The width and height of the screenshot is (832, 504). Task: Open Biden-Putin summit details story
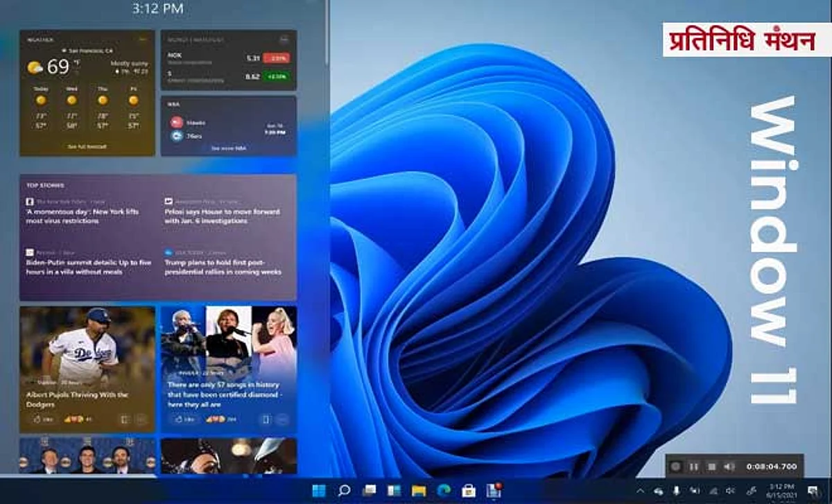click(88, 268)
